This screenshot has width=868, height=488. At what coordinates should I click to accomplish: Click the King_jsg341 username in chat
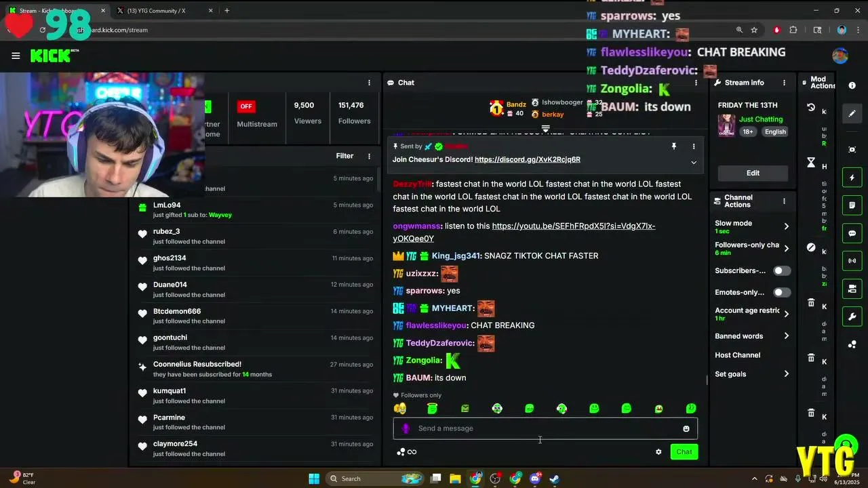point(456,256)
